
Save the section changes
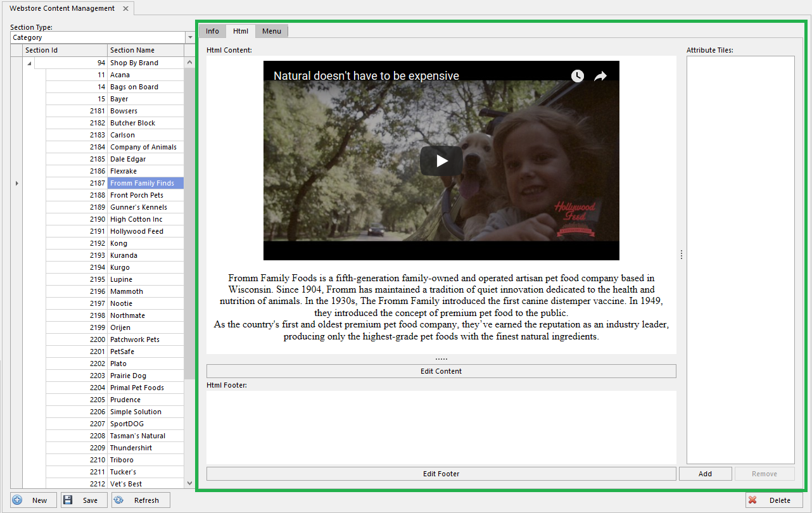click(84, 500)
